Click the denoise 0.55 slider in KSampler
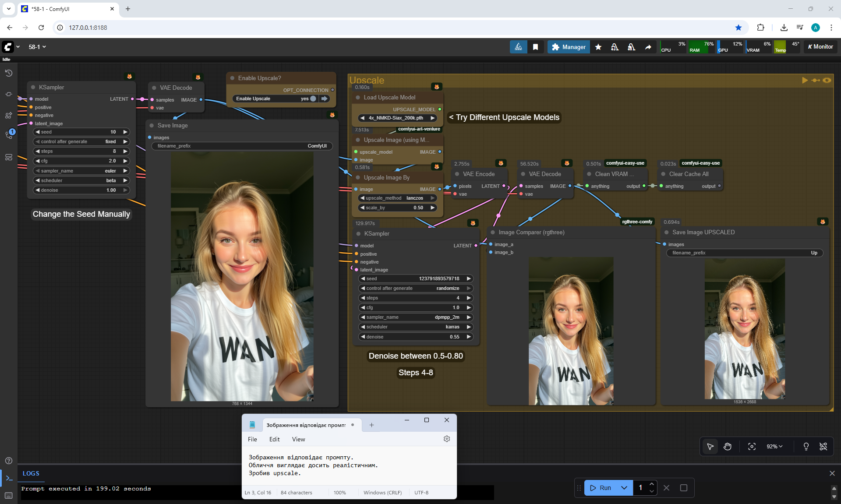 [x=415, y=337]
